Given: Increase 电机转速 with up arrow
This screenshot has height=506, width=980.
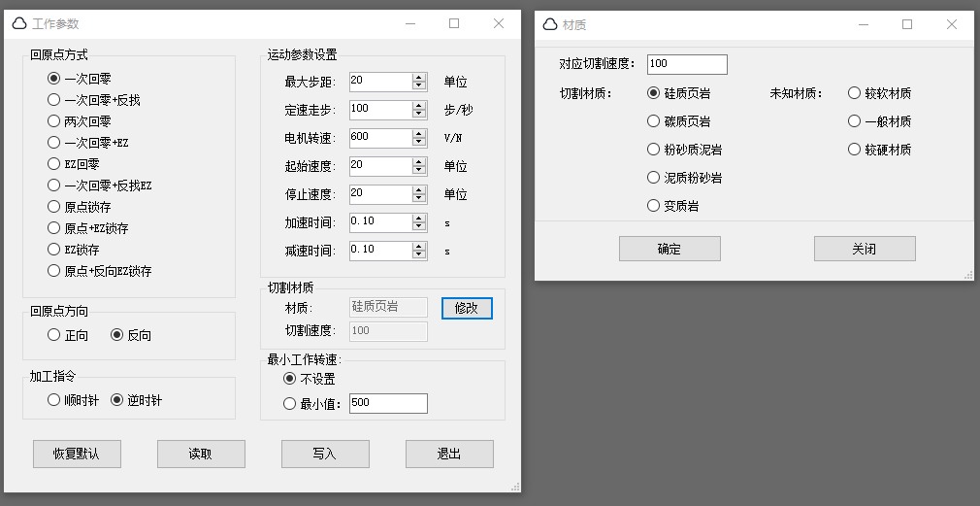Looking at the screenshot, I should [x=419, y=134].
